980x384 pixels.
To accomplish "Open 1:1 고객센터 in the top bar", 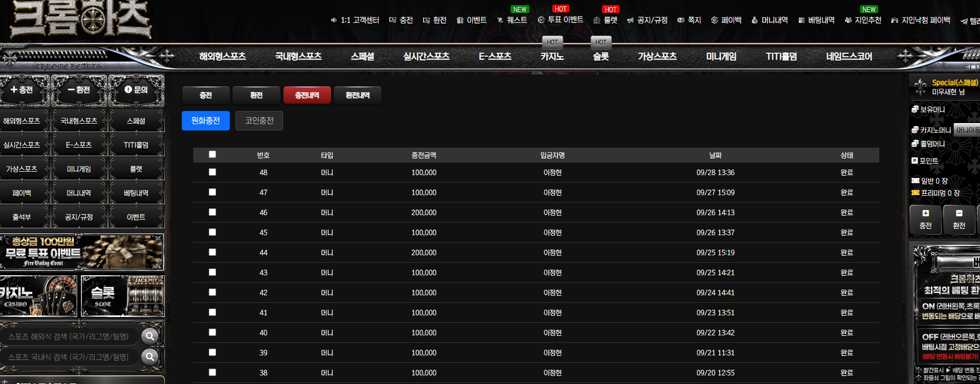I will tap(355, 20).
